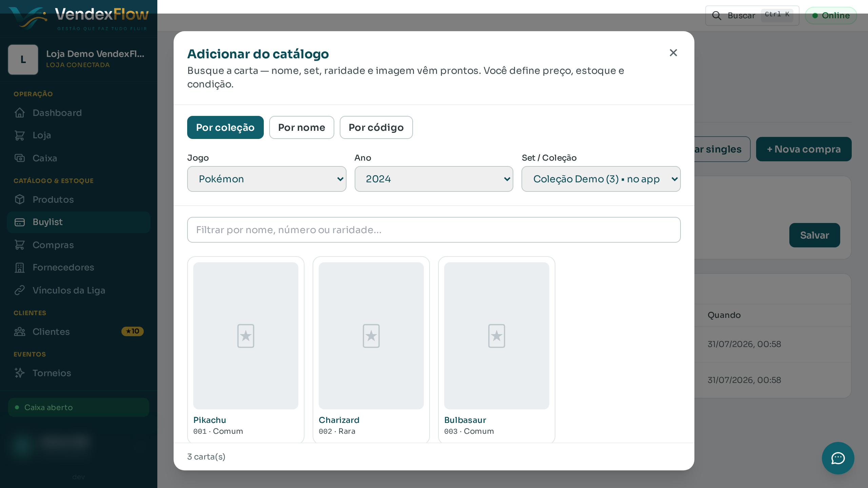Open Compras in the sidebar
This screenshot has height=488, width=868.
click(79, 245)
